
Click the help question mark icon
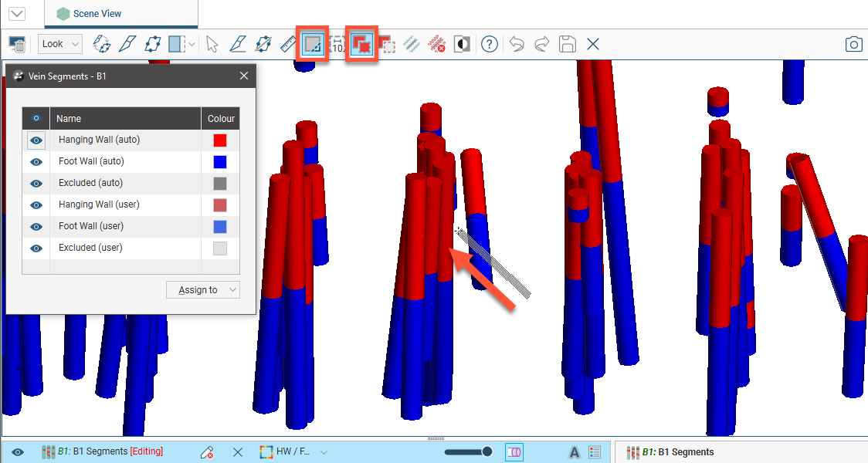pyautogui.click(x=489, y=44)
